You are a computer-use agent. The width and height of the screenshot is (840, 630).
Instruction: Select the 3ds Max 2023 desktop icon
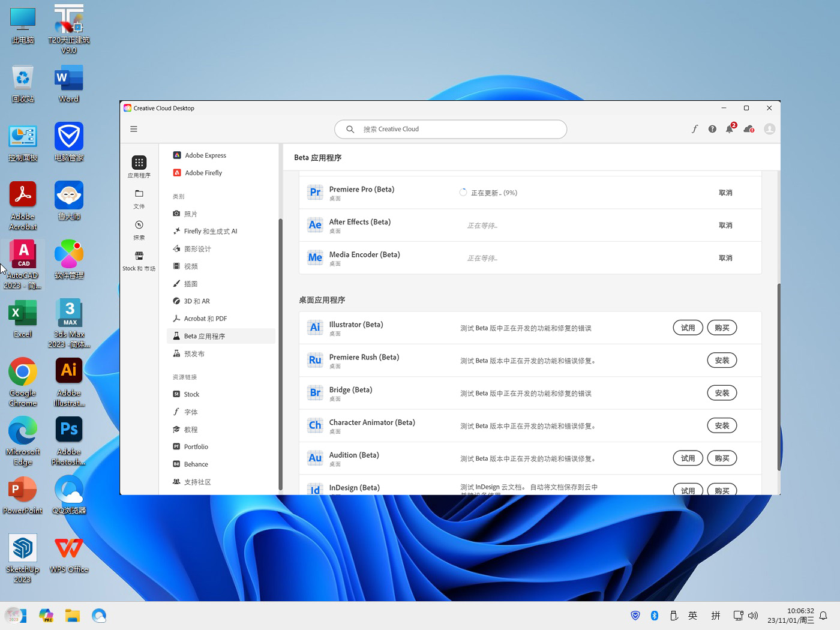[70, 323]
